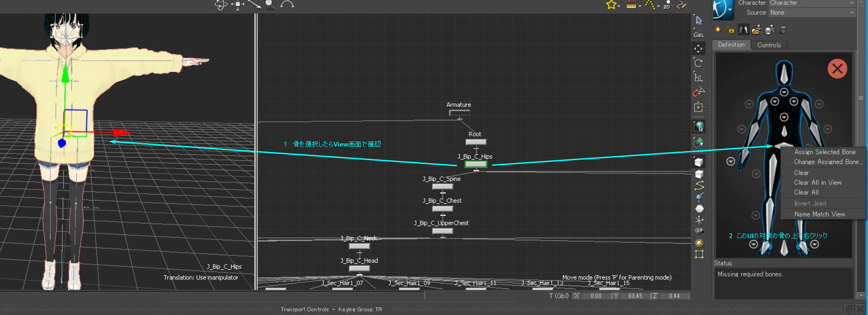Click the yellow sun light icon
The width and height of the screenshot is (868, 315).
699,243
